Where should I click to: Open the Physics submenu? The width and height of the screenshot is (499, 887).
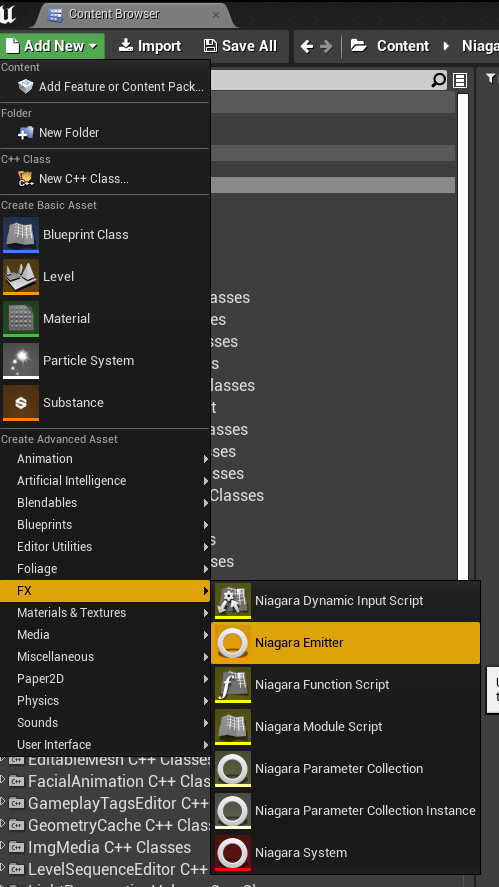click(x=105, y=701)
